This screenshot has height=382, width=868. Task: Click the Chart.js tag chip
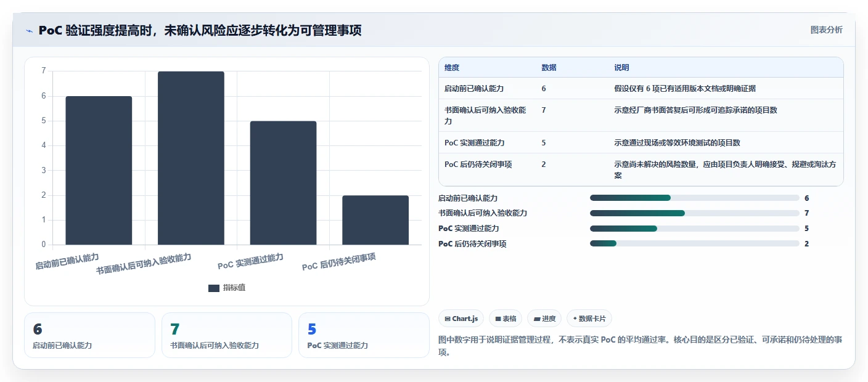click(x=461, y=319)
